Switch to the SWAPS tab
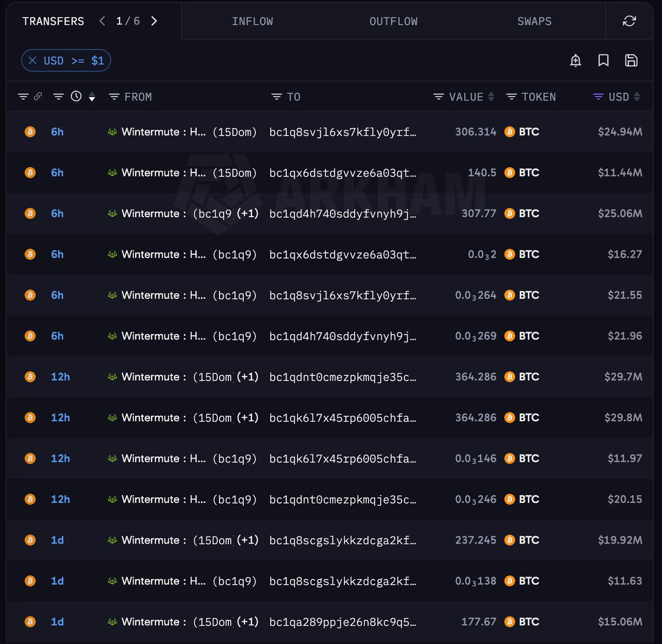Screen dimensions: 662x644 pyautogui.click(x=534, y=22)
